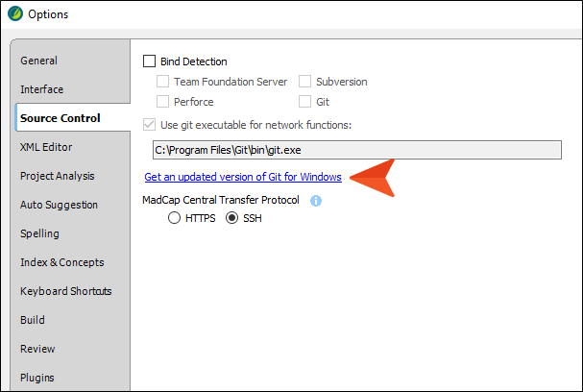Switch to the Interface tab
This screenshot has width=583, height=392.
tap(42, 89)
